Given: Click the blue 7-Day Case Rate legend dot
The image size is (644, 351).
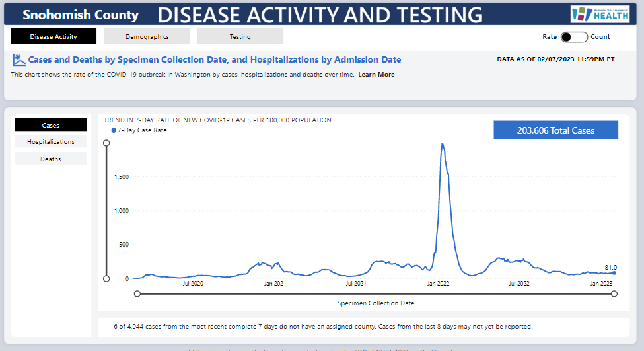Looking at the screenshot, I should coord(114,130).
